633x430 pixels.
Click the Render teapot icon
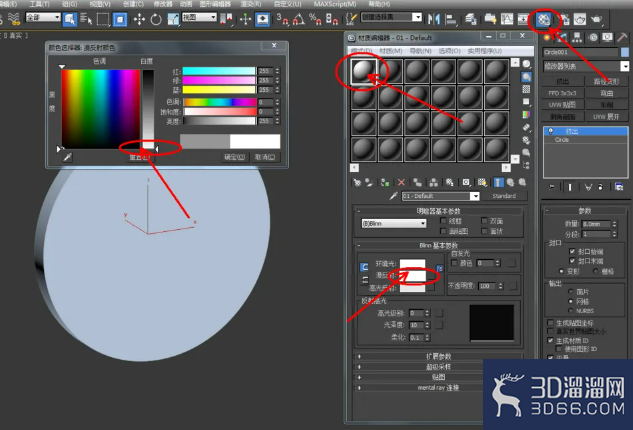[596, 19]
